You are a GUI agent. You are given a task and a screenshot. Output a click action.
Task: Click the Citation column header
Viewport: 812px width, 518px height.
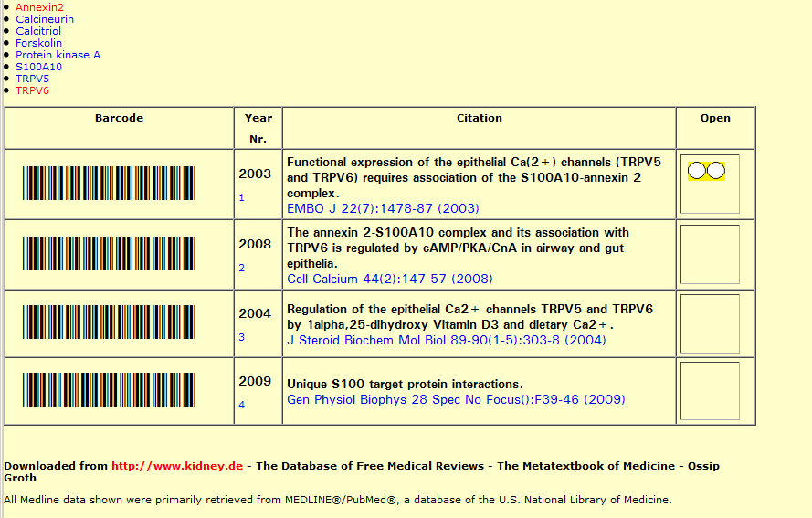(479, 118)
